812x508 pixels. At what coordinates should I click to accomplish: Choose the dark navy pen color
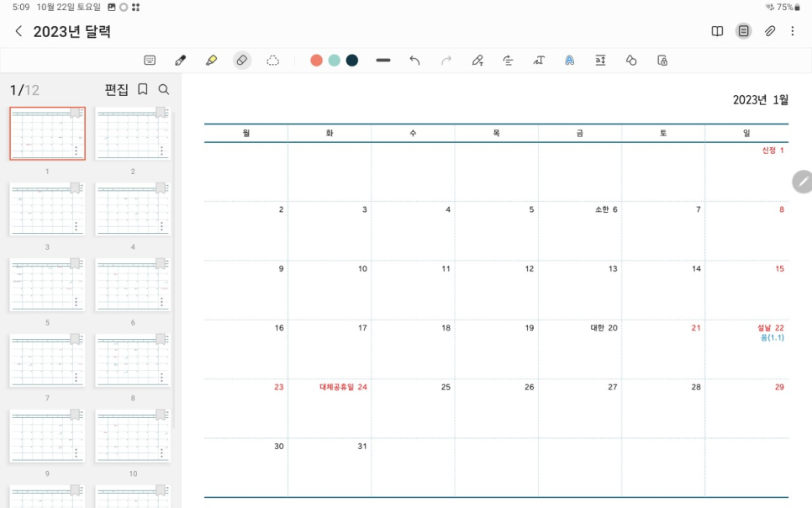(x=352, y=60)
